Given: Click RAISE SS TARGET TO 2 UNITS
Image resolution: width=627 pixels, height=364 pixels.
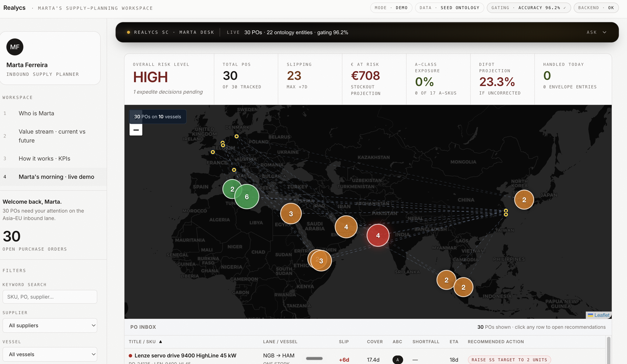Looking at the screenshot, I should pyautogui.click(x=509, y=360).
